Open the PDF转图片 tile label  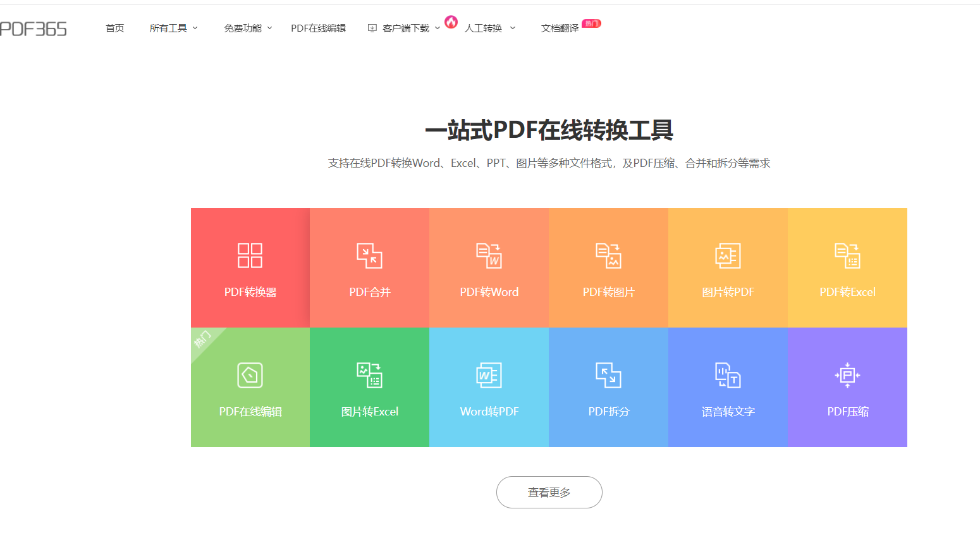(x=609, y=292)
